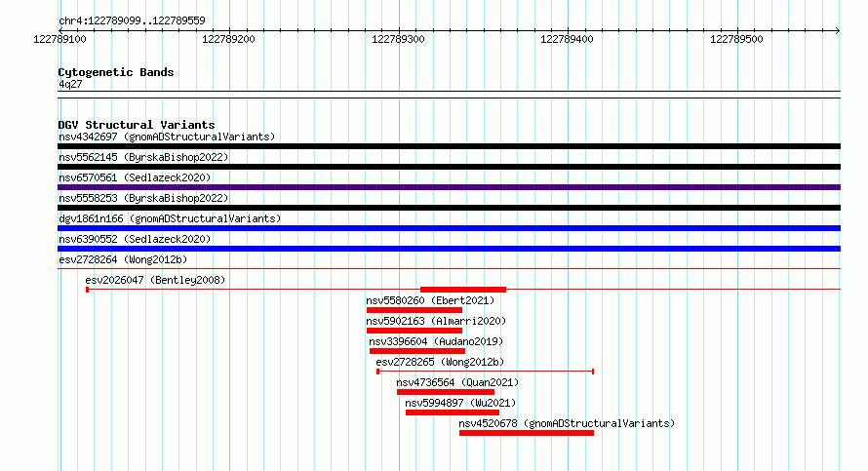Select the blue bar under nsv6390552
Screen dimensions: 868x471
point(449,249)
